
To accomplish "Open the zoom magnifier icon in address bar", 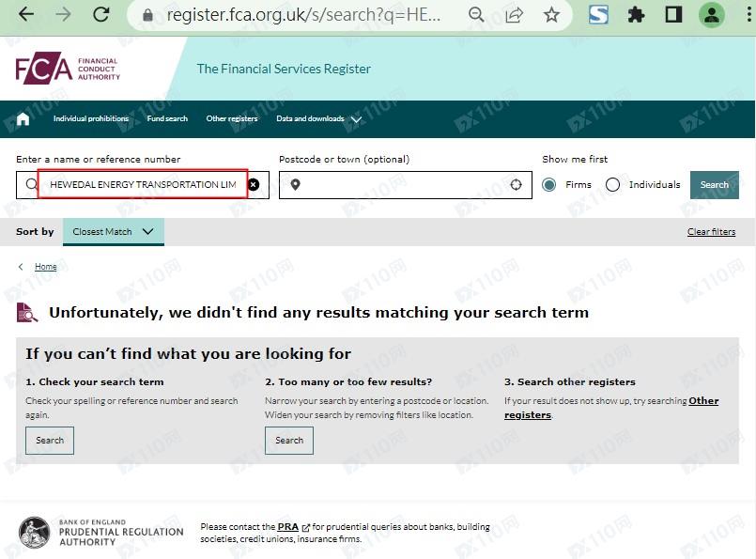I will 476,14.
